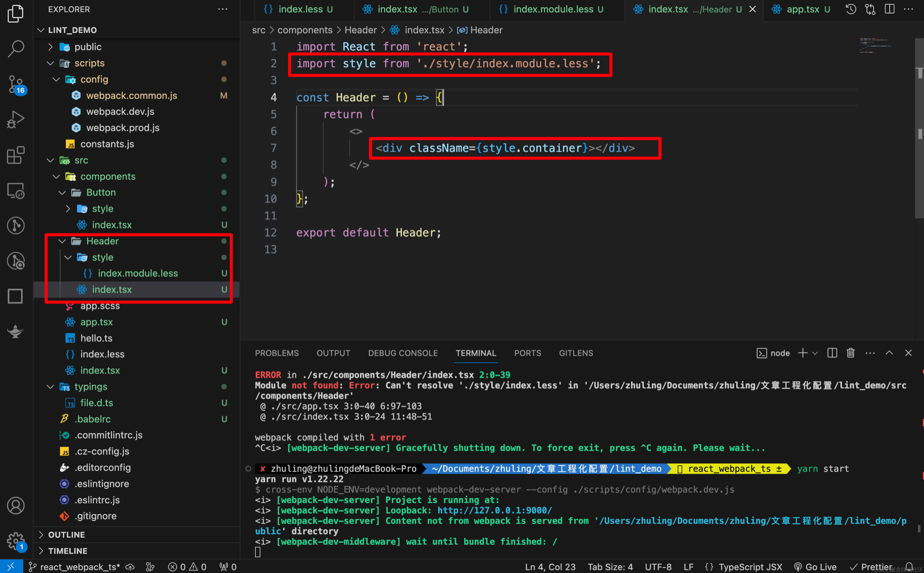Click Tab Size: 4 indicator
This screenshot has height=573, width=924.
pyautogui.click(x=610, y=566)
